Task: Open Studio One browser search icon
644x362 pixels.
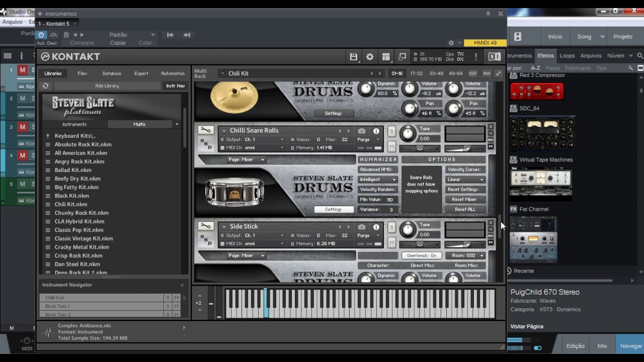Action: coord(640,56)
